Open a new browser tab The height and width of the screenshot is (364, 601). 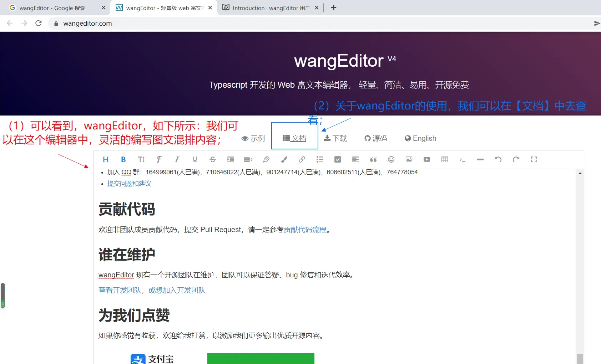click(x=334, y=8)
